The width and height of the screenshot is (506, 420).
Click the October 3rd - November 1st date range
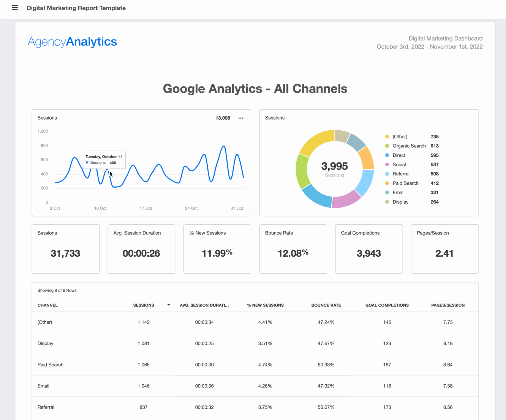(430, 46)
